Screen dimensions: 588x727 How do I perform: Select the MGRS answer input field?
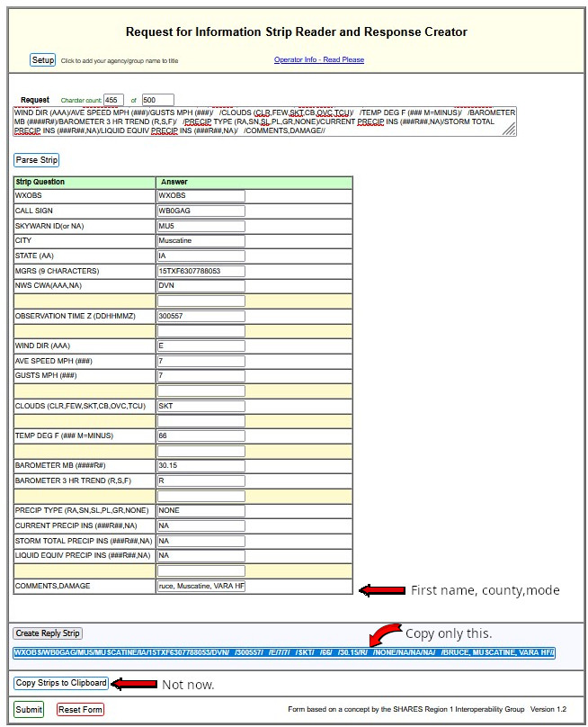pyautogui.click(x=200, y=271)
